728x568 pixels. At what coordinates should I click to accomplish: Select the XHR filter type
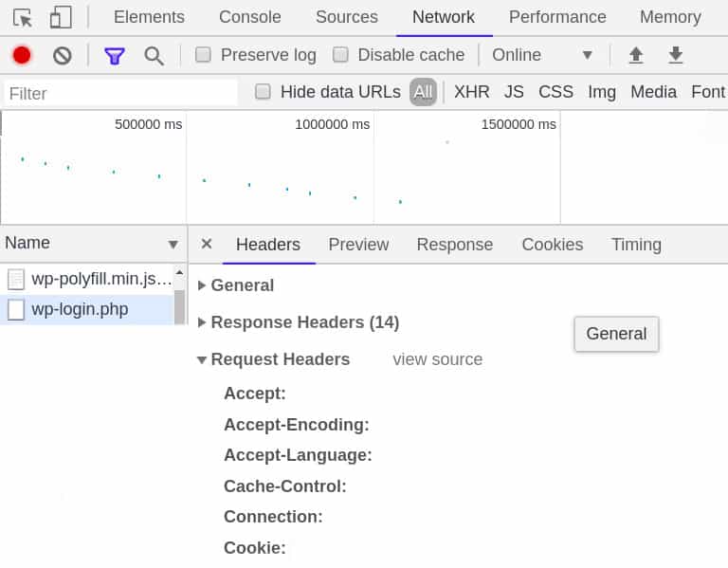tap(471, 92)
